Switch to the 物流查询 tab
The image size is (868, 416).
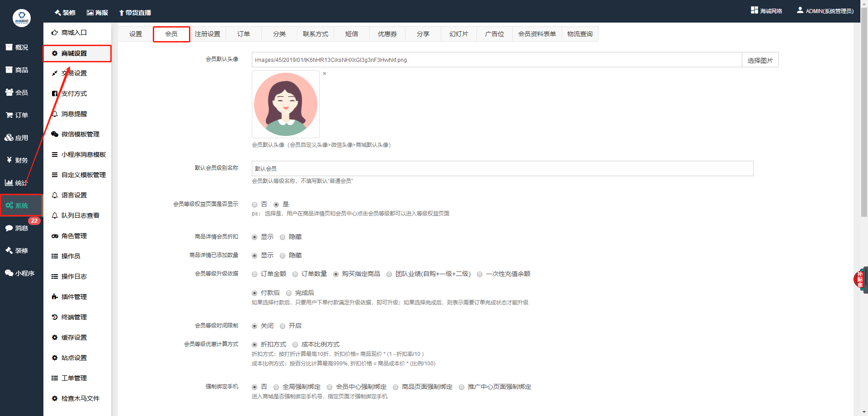tap(580, 34)
